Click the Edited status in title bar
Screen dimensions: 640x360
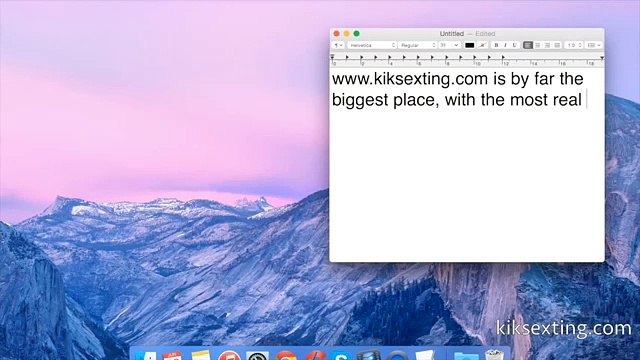point(485,33)
